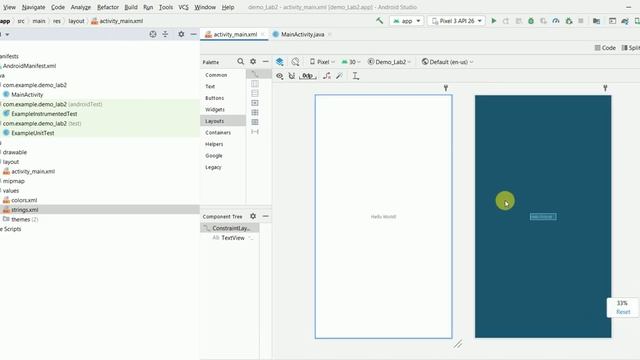
Task: Click the pin icon above blueprint view
Action: (605, 88)
